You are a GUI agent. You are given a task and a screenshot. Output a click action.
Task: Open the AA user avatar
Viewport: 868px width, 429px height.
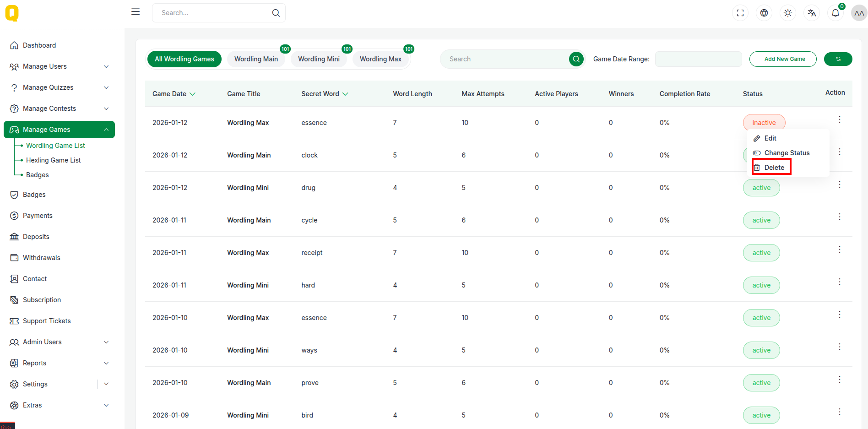click(x=859, y=13)
